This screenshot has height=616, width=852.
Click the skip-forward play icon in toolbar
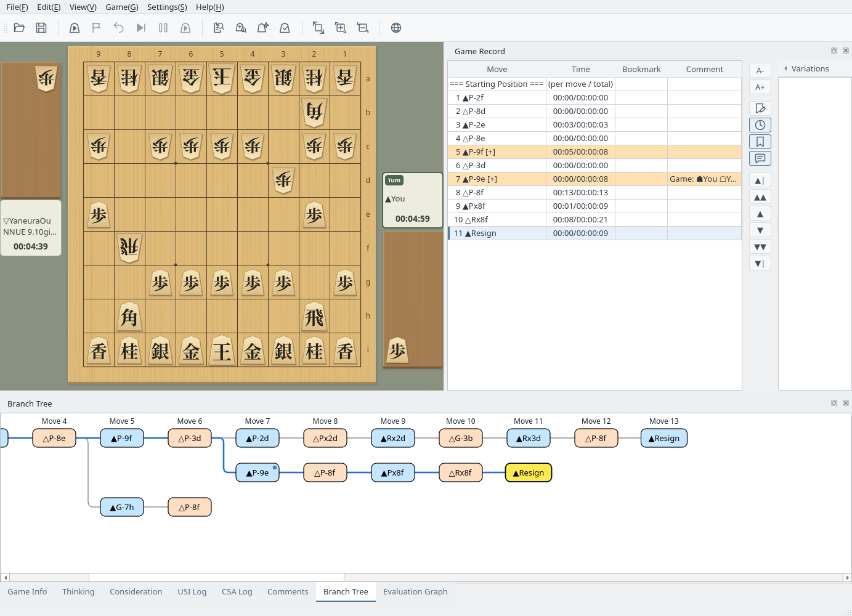point(141,28)
